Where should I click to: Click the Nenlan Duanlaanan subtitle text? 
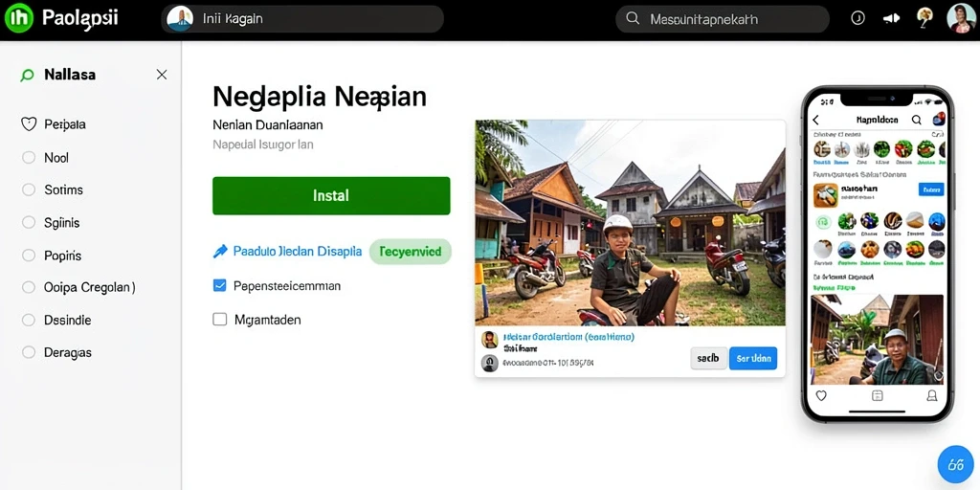(x=268, y=124)
